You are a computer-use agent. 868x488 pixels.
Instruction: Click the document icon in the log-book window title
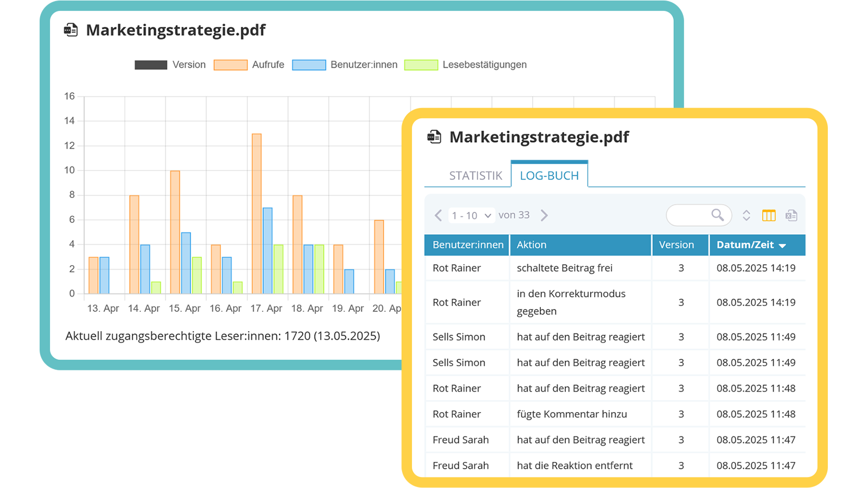(x=434, y=137)
